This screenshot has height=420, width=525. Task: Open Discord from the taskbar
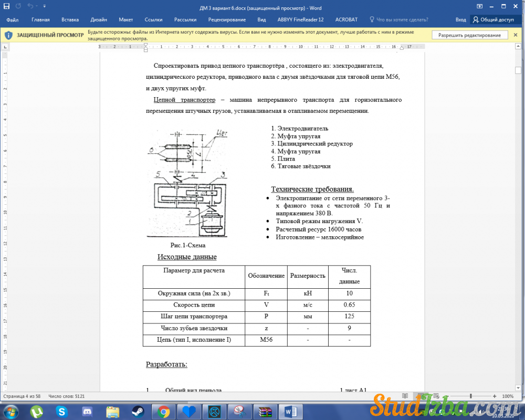coord(87,411)
